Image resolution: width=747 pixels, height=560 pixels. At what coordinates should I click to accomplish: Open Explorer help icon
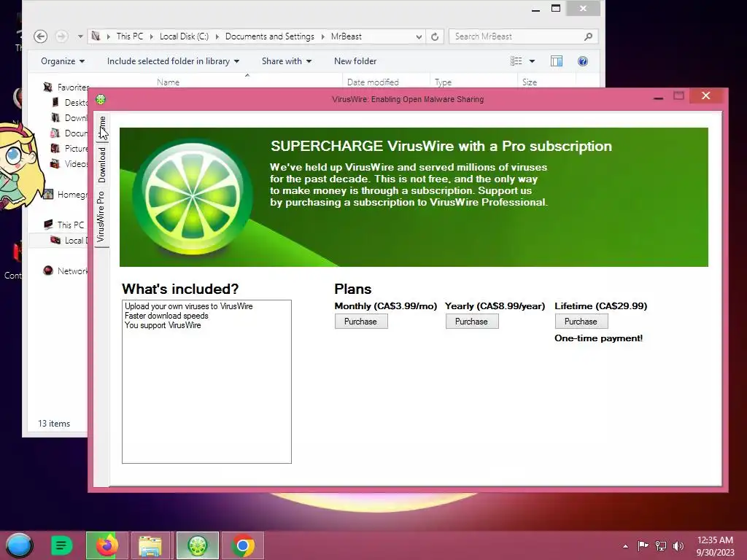pos(583,61)
